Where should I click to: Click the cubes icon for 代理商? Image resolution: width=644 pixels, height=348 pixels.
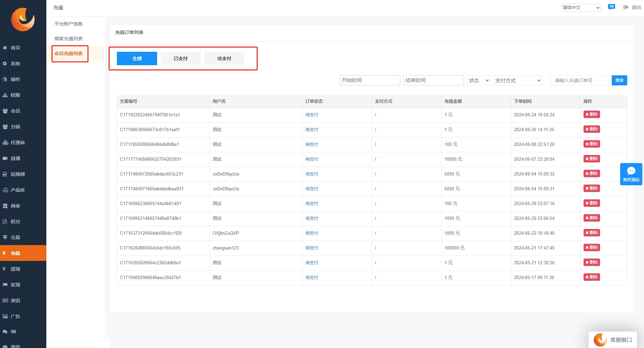click(x=5, y=143)
